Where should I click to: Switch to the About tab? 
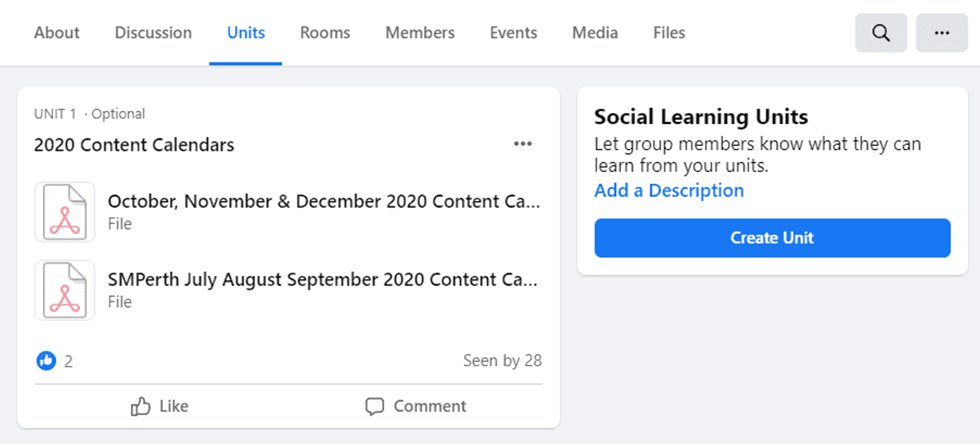click(57, 32)
